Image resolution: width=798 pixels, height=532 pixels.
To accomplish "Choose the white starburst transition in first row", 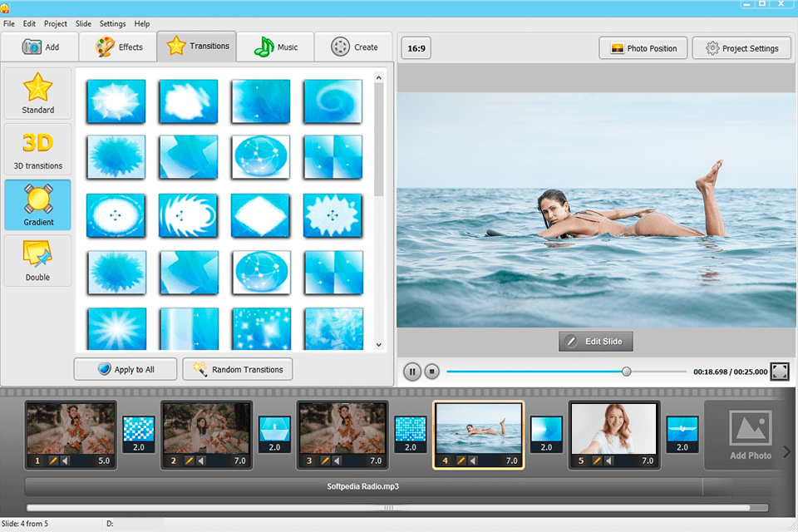I will (116, 101).
